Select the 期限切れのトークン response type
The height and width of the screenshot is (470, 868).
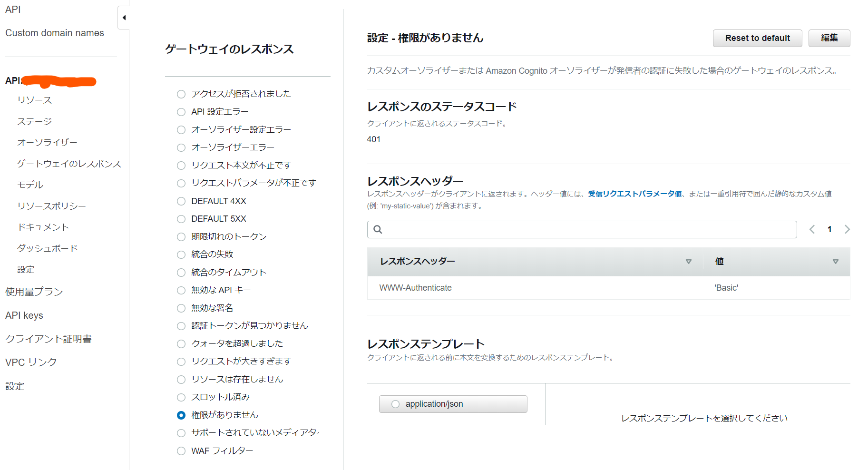[181, 237]
